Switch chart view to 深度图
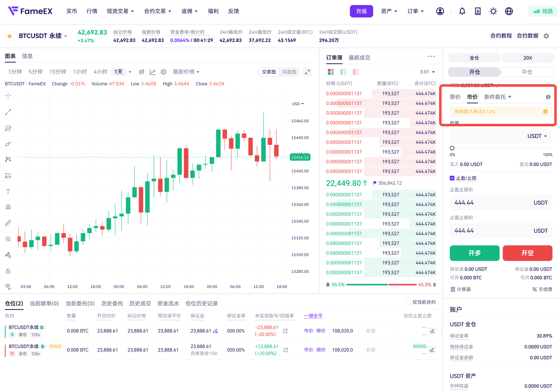558x392 pixels. pyautogui.click(x=289, y=72)
